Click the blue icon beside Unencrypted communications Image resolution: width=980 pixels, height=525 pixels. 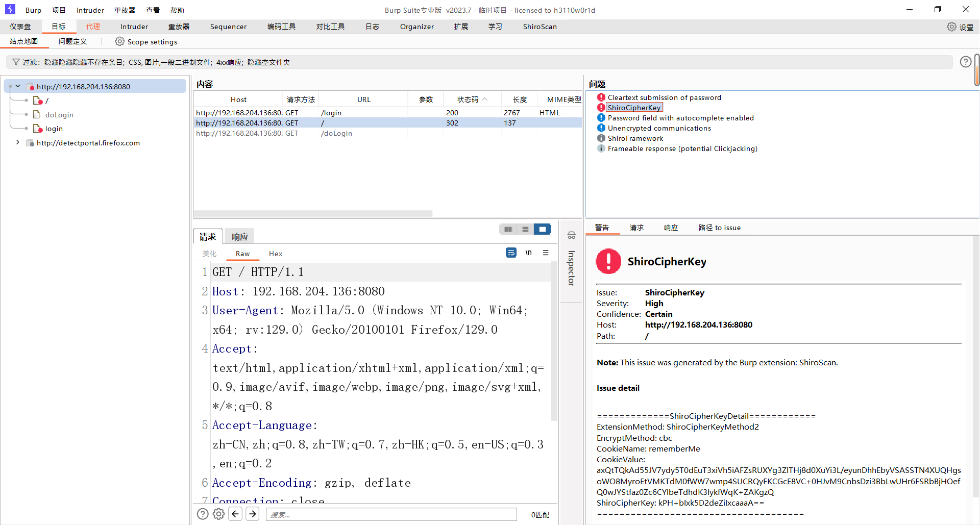pos(601,128)
